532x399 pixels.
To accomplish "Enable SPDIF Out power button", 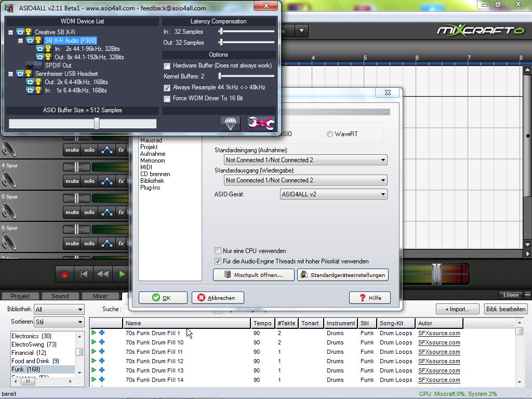I will (x=30, y=65).
